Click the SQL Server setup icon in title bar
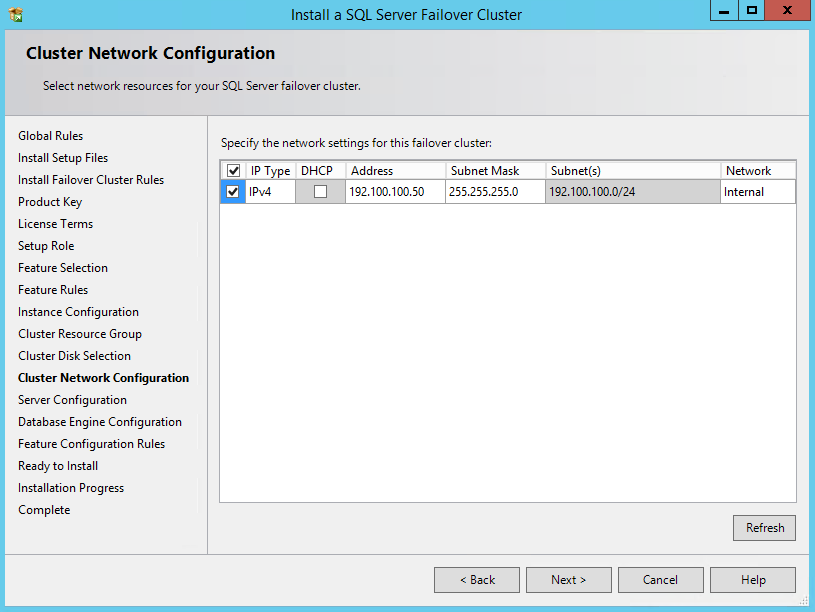815x612 pixels. [x=16, y=15]
